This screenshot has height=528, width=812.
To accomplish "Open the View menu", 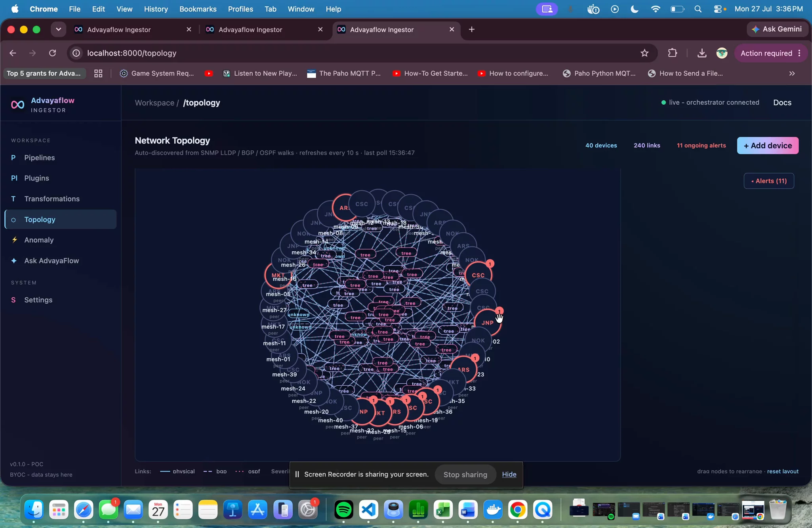I will pyautogui.click(x=124, y=9).
